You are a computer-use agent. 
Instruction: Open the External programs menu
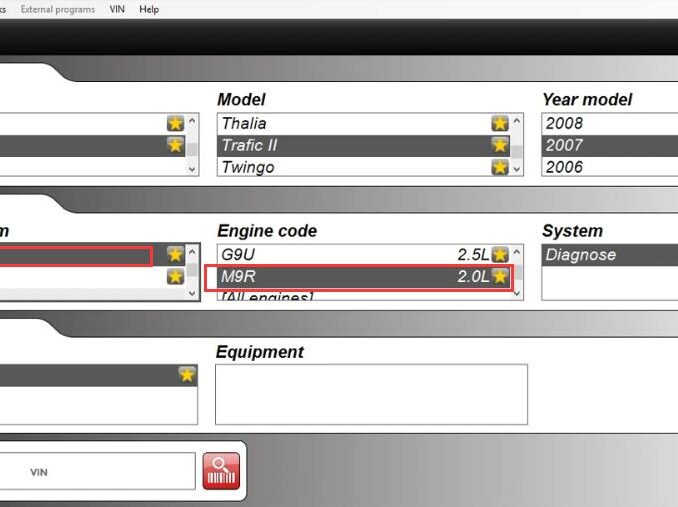[x=57, y=9]
